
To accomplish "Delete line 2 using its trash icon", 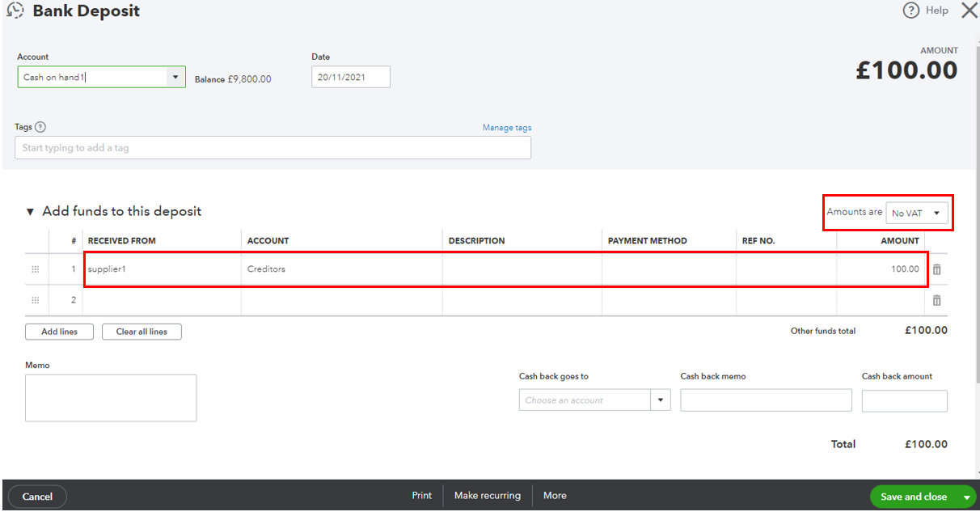I will (936, 299).
